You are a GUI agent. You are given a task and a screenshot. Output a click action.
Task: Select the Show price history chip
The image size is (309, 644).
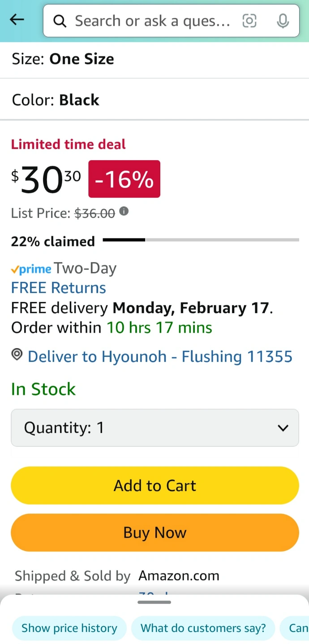click(x=69, y=628)
